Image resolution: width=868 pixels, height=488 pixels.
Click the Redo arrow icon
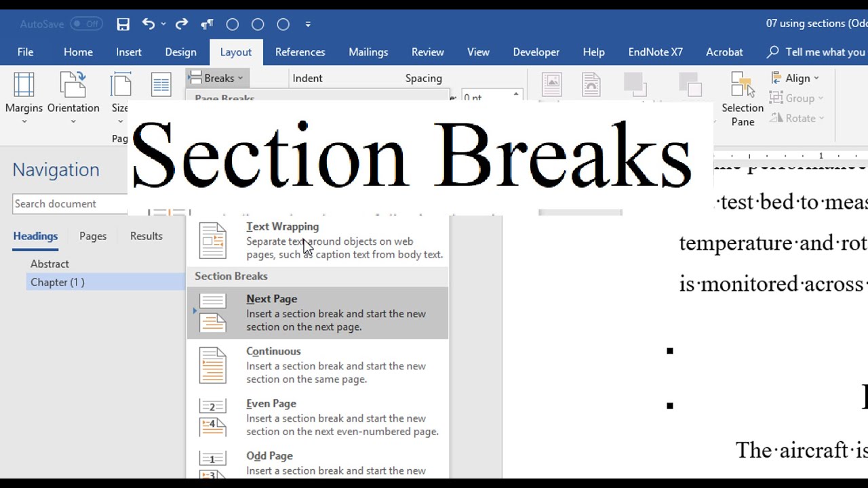click(x=181, y=24)
